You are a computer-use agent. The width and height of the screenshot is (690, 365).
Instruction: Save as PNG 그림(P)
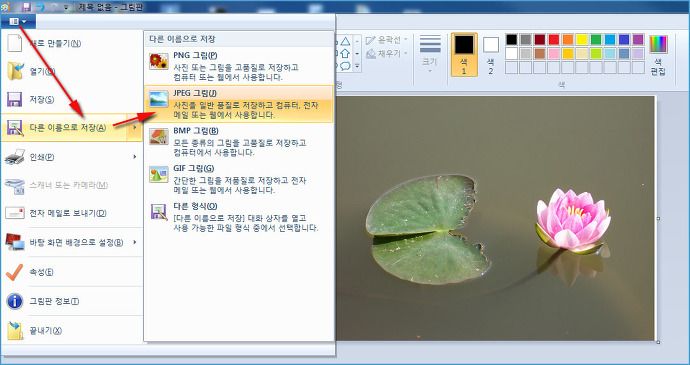click(239, 66)
